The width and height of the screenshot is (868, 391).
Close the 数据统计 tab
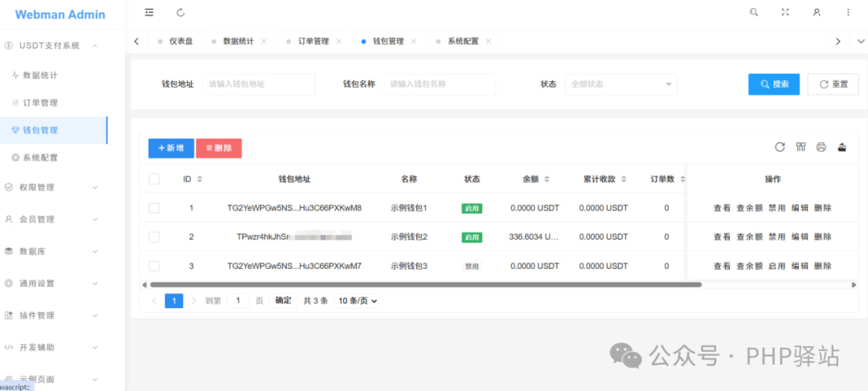point(264,42)
